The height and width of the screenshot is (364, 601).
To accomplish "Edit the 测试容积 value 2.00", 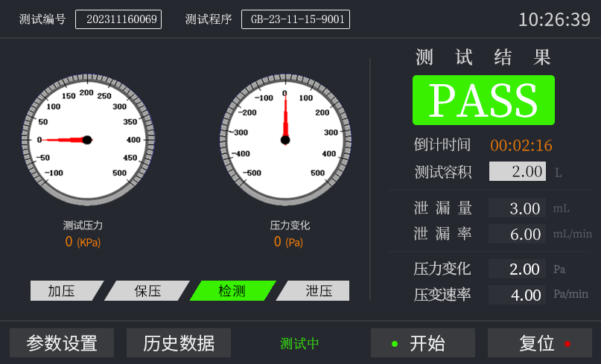I will pyautogui.click(x=518, y=171).
